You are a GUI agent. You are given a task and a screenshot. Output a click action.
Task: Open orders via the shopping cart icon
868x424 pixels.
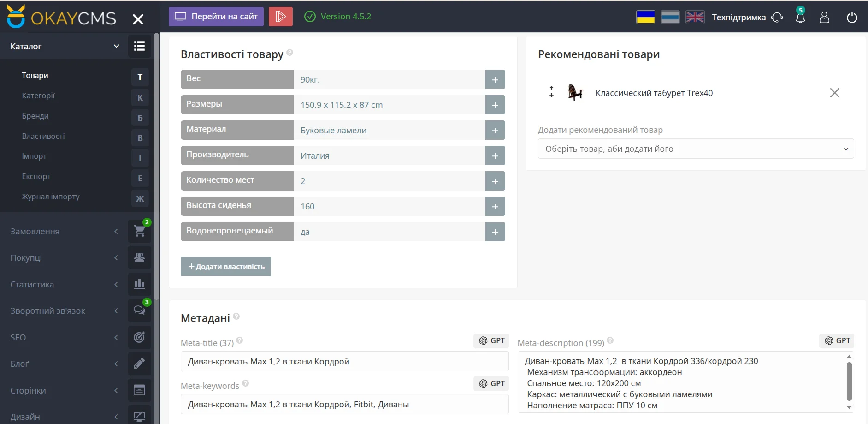(x=140, y=231)
